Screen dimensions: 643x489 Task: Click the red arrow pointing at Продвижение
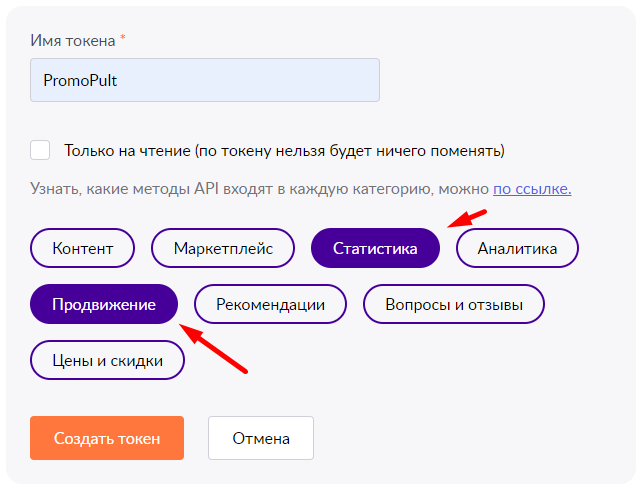pyautogui.click(x=214, y=349)
